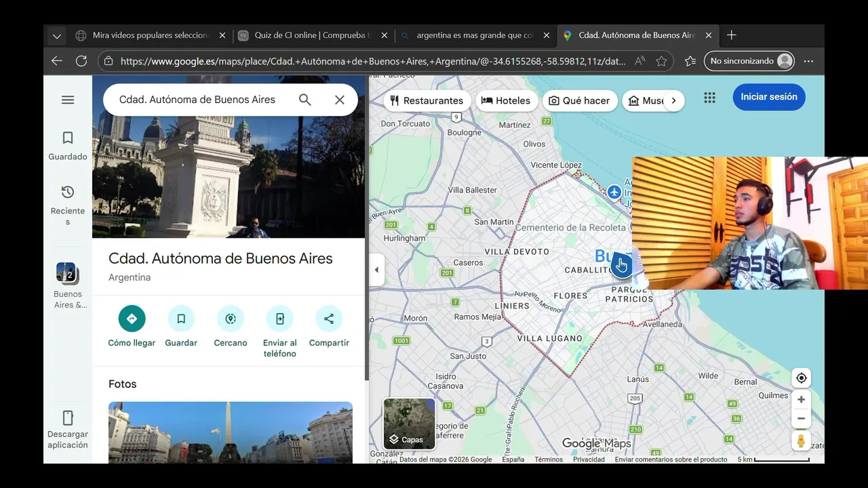This screenshot has height=488, width=868.
Task: Click the España link in map footer
Action: [513, 460]
